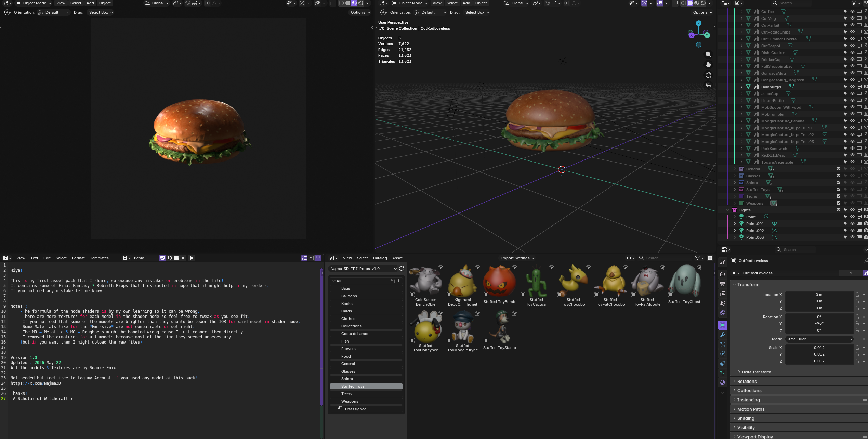Click the hand pan view icon
This screenshot has width=868, height=439.
coord(708,65)
